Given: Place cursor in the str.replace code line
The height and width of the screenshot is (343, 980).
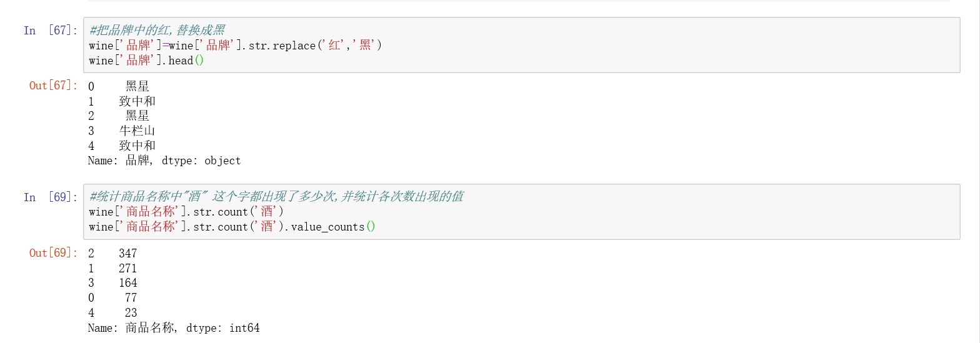Looking at the screenshot, I should pos(235,46).
